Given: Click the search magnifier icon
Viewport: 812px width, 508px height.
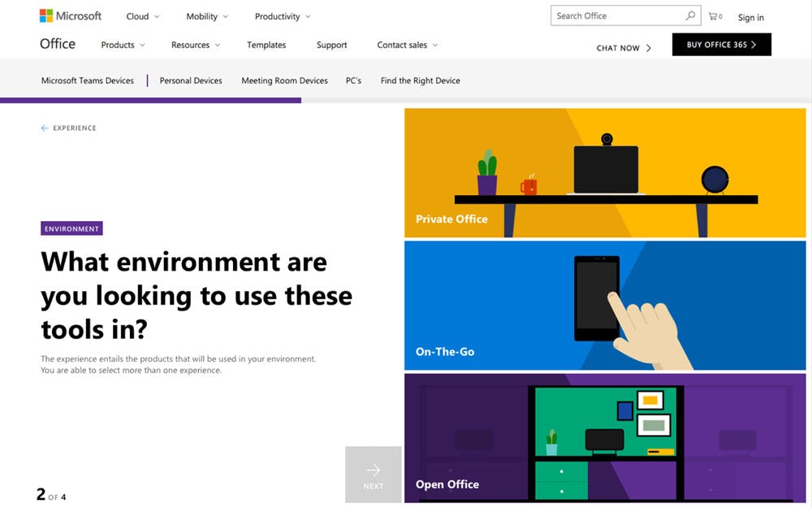Looking at the screenshot, I should (690, 15).
